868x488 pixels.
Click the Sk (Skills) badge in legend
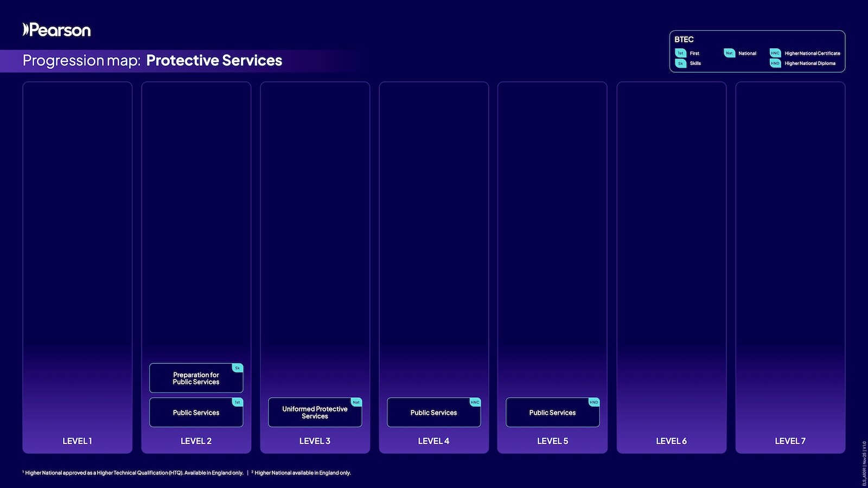pos(680,63)
